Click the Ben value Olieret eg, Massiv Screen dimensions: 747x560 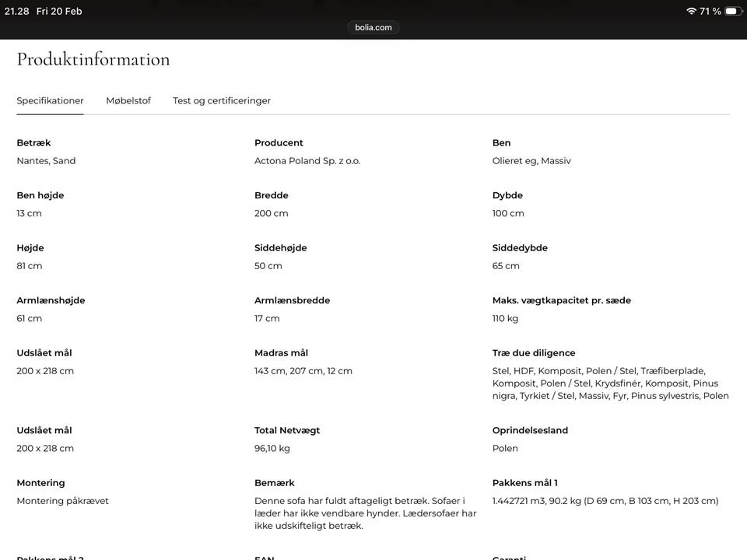[531, 161]
